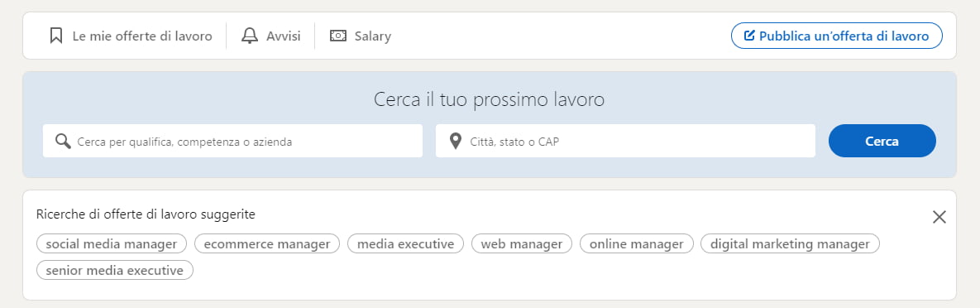Click the blue Cerca button
The height and width of the screenshot is (308, 980).
click(x=882, y=141)
